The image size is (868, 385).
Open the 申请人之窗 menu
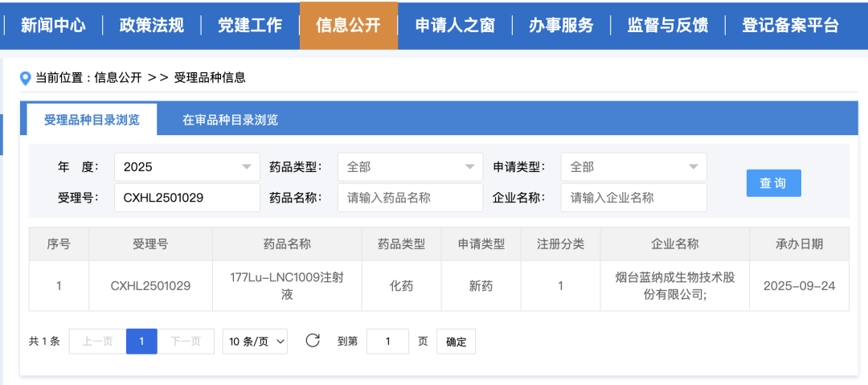click(455, 25)
